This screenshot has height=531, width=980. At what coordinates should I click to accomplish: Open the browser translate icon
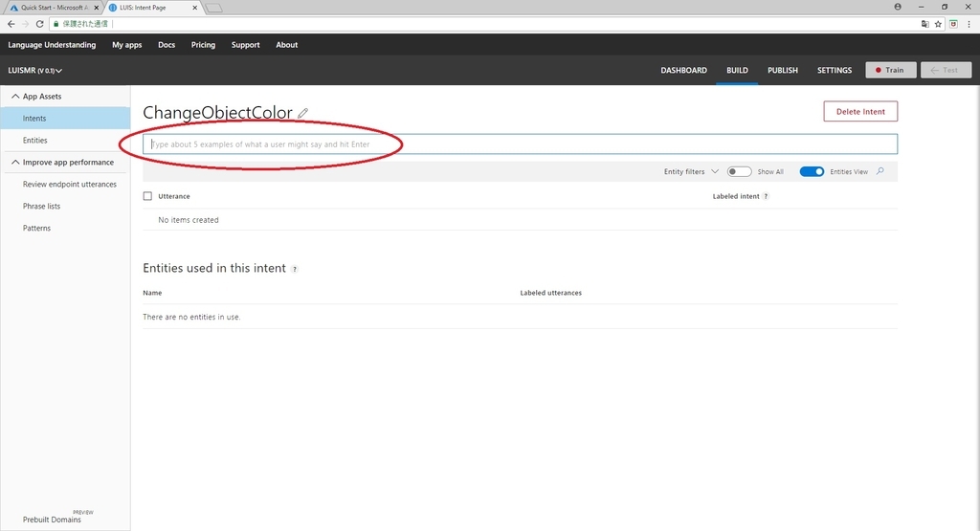coord(925,24)
